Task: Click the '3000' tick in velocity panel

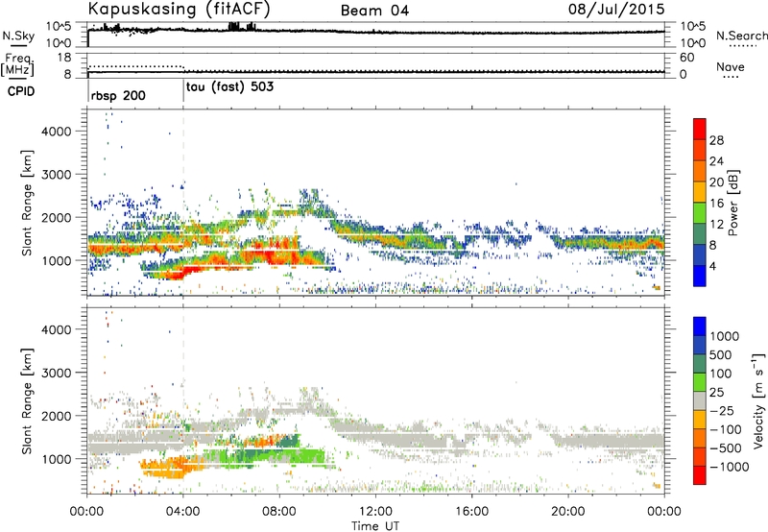Action: point(56,373)
